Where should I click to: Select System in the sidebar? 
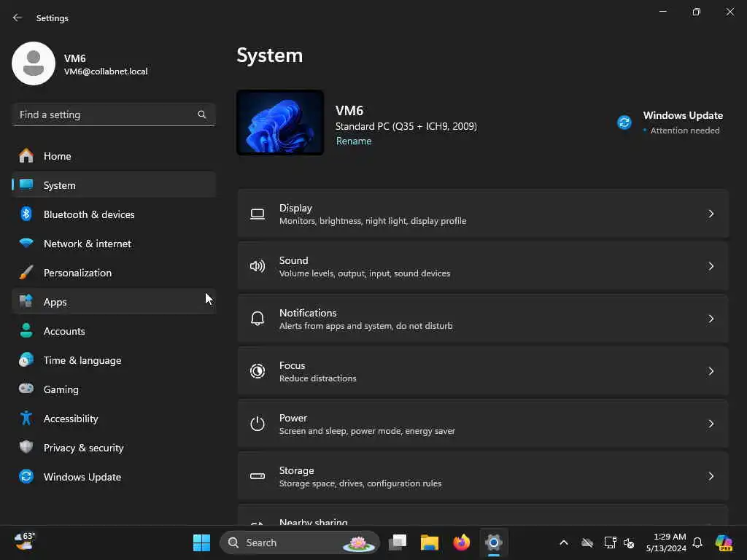tap(114, 185)
